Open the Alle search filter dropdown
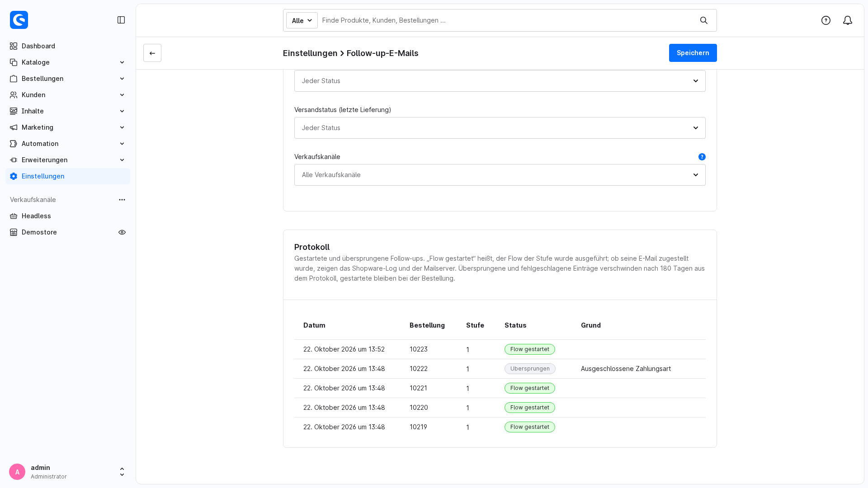Screen dimensions: 868x488 click(302, 20)
